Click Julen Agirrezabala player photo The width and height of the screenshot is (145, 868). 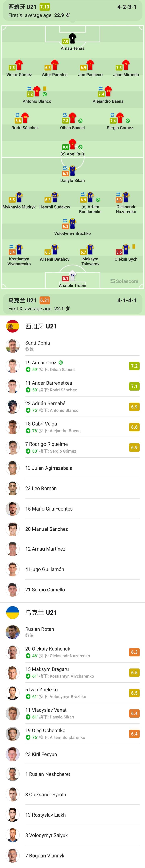click(x=13, y=468)
